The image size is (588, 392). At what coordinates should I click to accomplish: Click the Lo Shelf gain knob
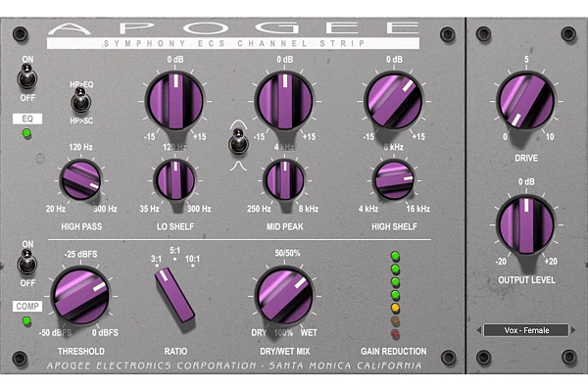point(175,101)
